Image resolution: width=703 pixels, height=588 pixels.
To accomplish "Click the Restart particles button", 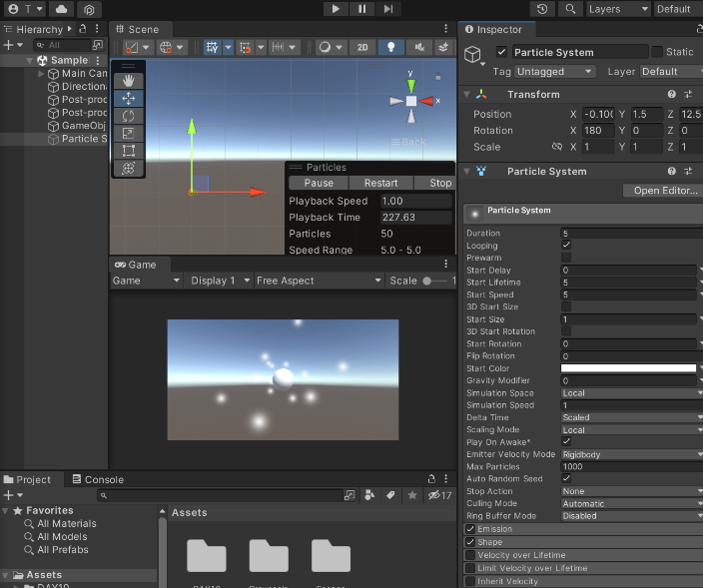I will 380,183.
